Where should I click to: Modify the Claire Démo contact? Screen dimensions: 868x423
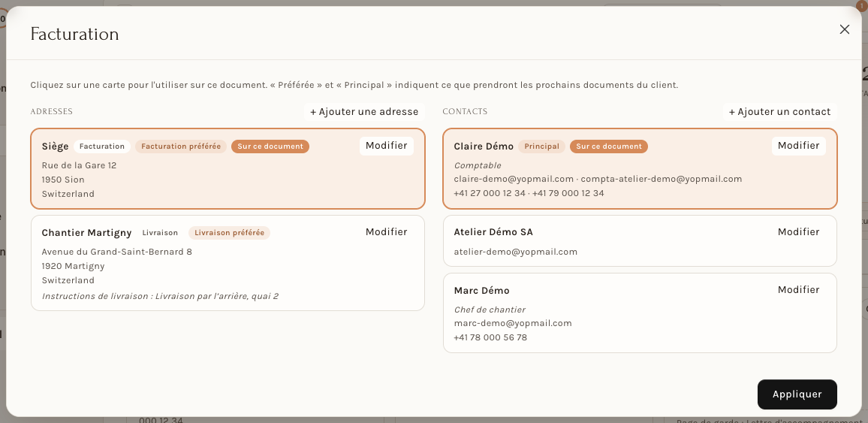(x=798, y=146)
